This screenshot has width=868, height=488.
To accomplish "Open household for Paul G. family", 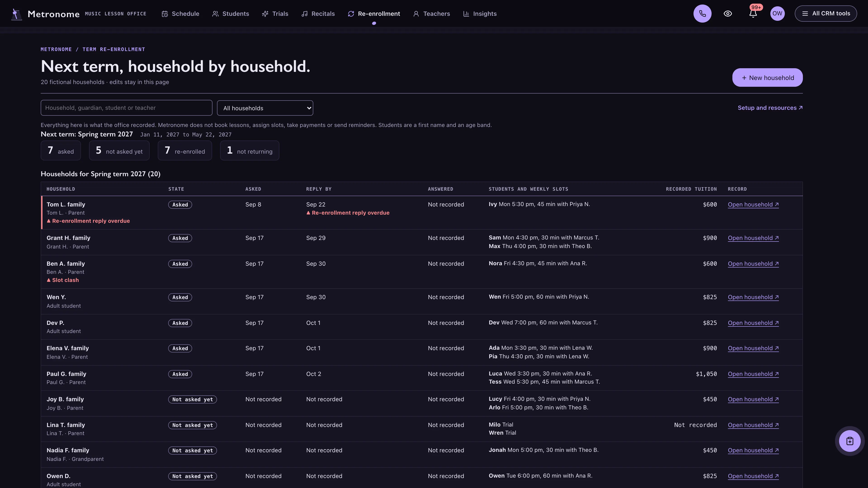I will pos(753,374).
